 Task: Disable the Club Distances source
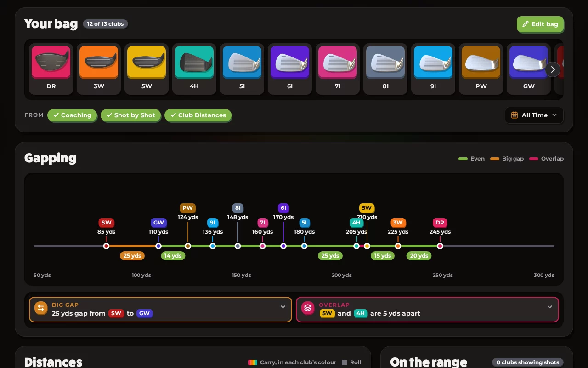click(x=198, y=115)
